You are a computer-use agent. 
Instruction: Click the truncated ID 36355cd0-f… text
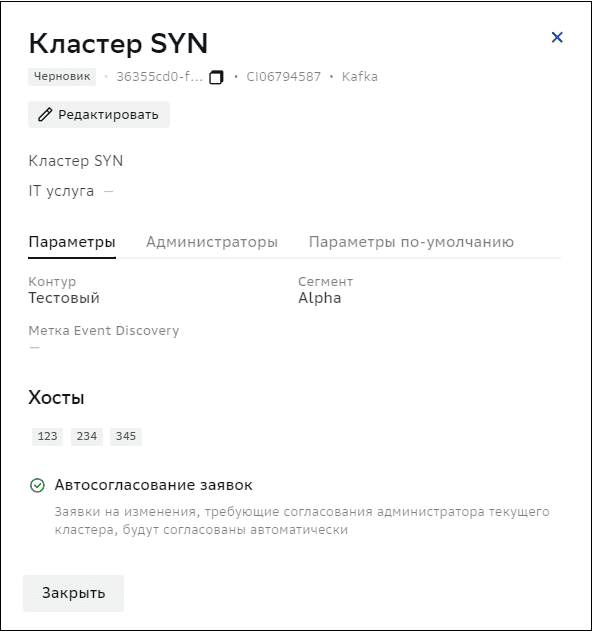pyautogui.click(x=160, y=77)
